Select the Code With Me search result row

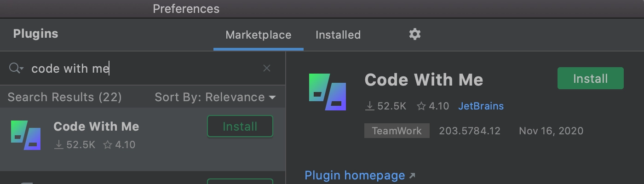[143, 139]
